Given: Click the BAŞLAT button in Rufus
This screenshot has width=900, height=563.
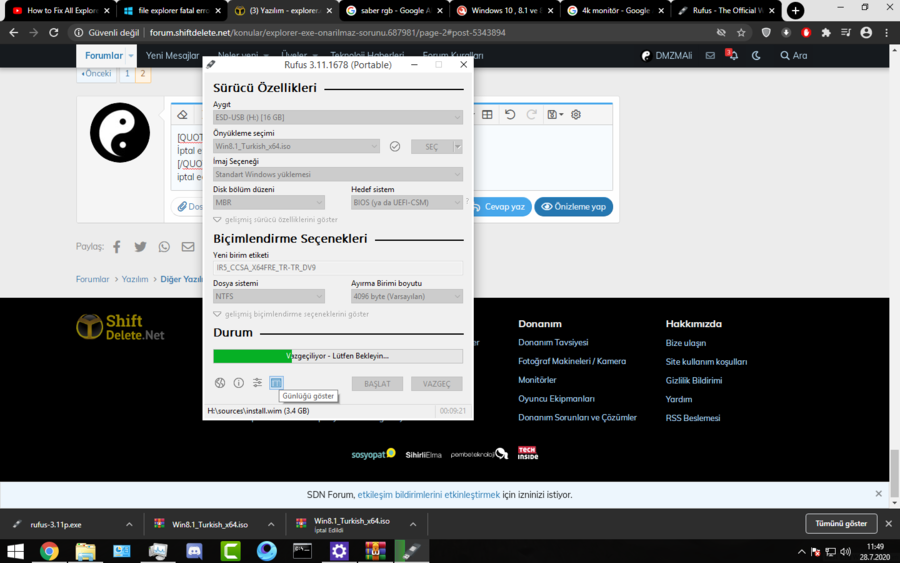Looking at the screenshot, I should (377, 383).
